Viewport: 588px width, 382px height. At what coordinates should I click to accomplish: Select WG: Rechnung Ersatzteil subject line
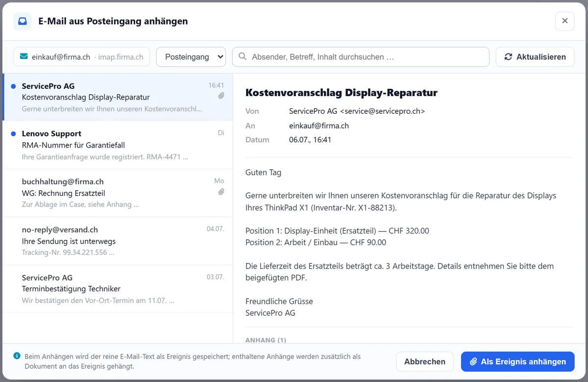tap(64, 193)
